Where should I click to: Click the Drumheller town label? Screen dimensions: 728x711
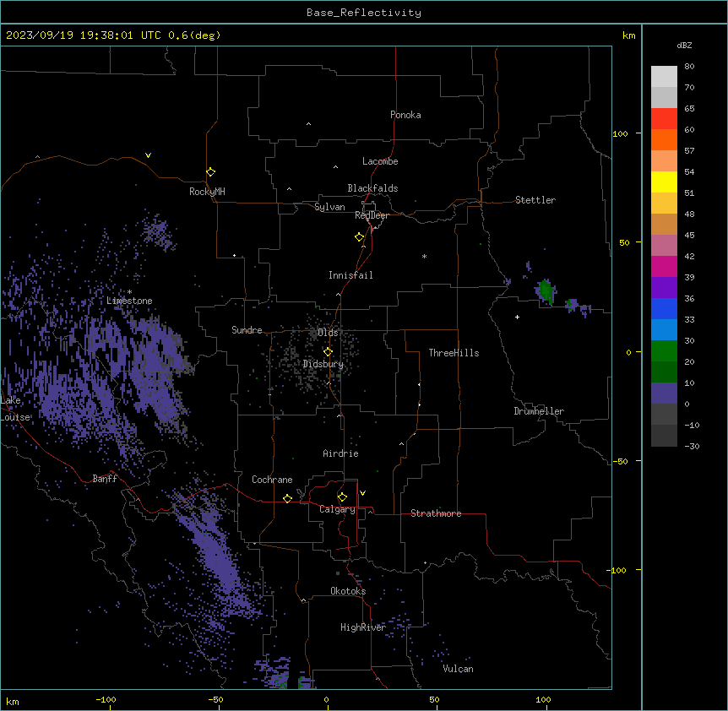[x=539, y=411]
